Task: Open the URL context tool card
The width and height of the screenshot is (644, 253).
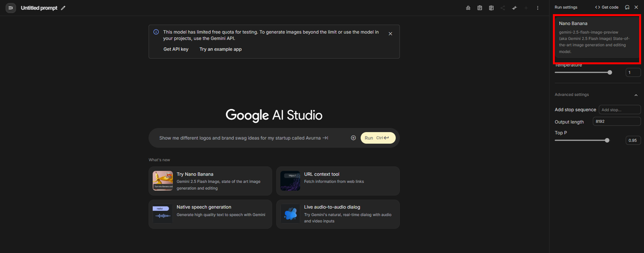Action: point(338,181)
